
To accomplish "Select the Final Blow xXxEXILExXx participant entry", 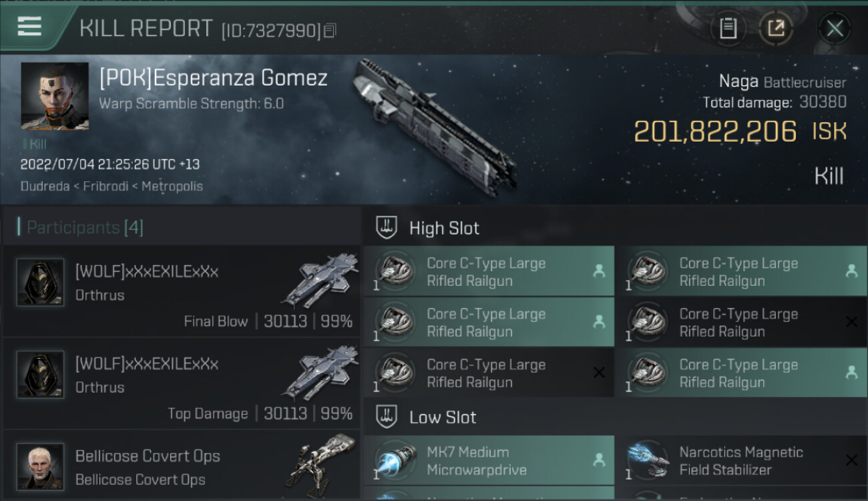I will click(182, 291).
